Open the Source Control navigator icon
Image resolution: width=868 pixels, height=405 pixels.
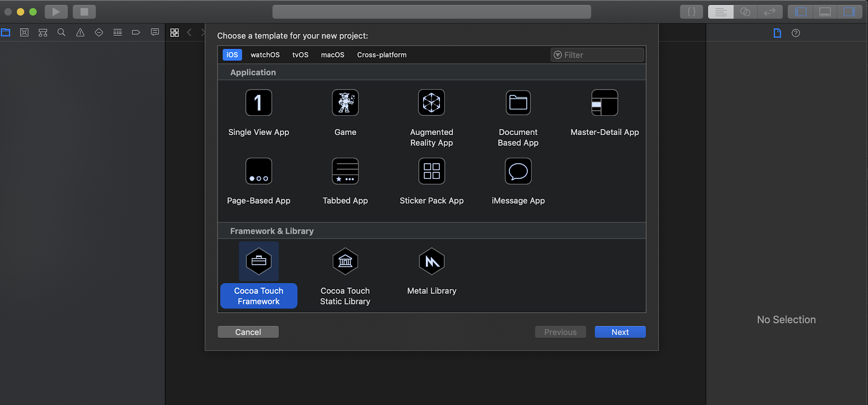(x=24, y=33)
